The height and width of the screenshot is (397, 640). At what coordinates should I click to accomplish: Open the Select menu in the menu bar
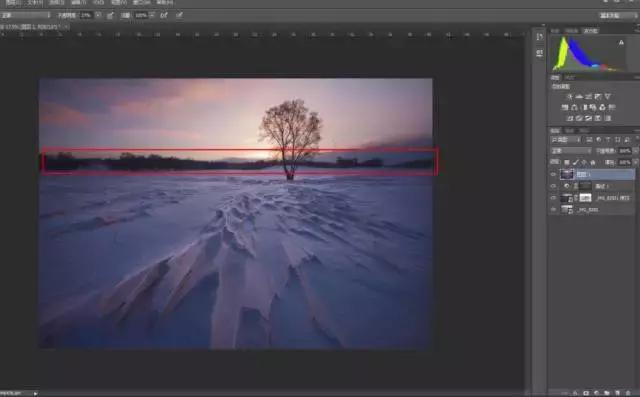[56, 2]
